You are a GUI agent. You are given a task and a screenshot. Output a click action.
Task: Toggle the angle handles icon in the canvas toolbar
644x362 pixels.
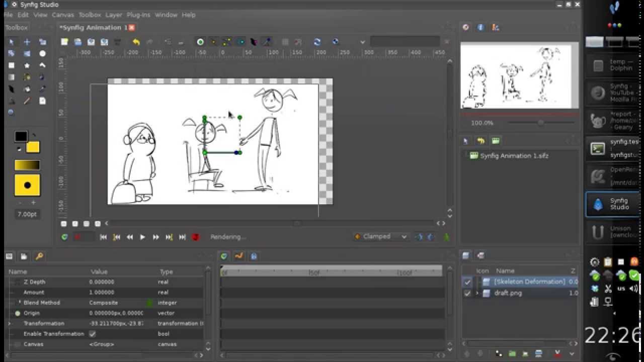(267, 42)
